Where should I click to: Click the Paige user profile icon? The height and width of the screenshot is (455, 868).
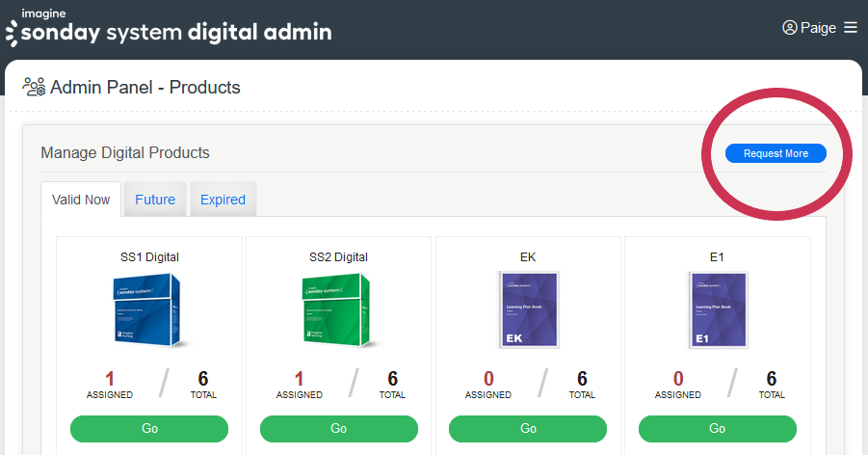click(790, 28)
